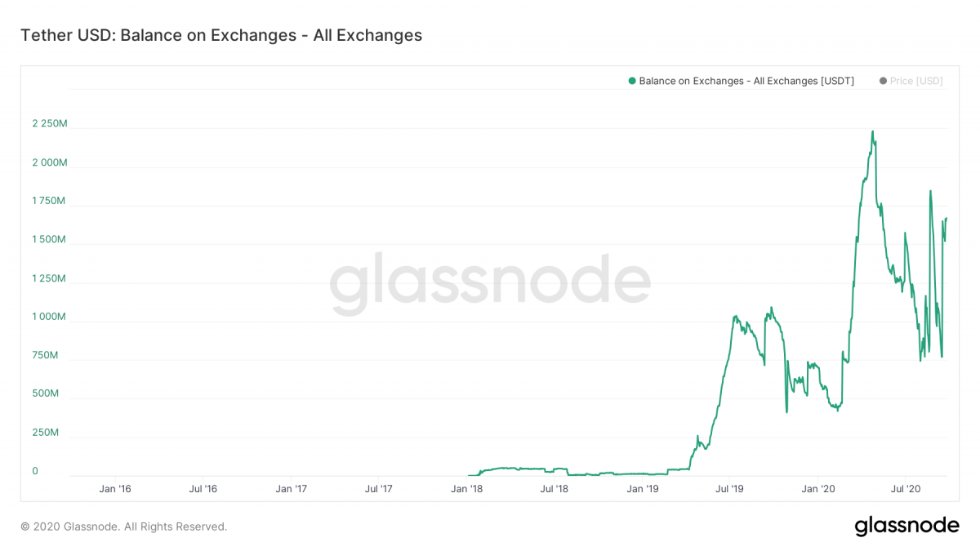
Task: Click the Jan '19 x-axis label
Action: 642,489
